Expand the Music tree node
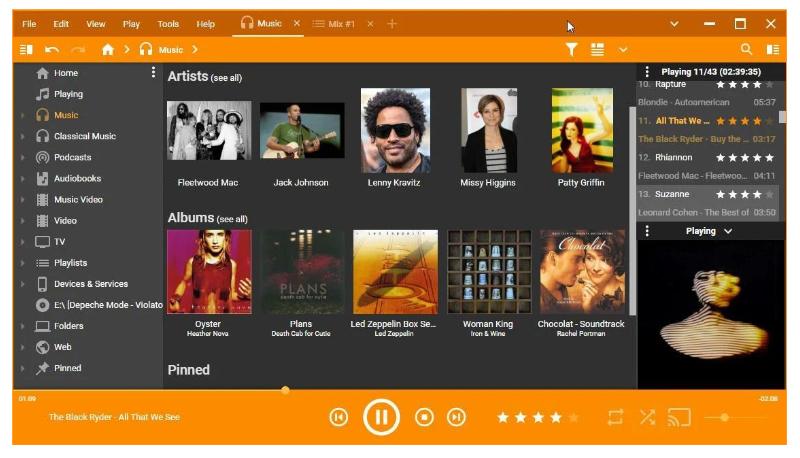Viewport: 800px width, 458px height. (22, 115)
